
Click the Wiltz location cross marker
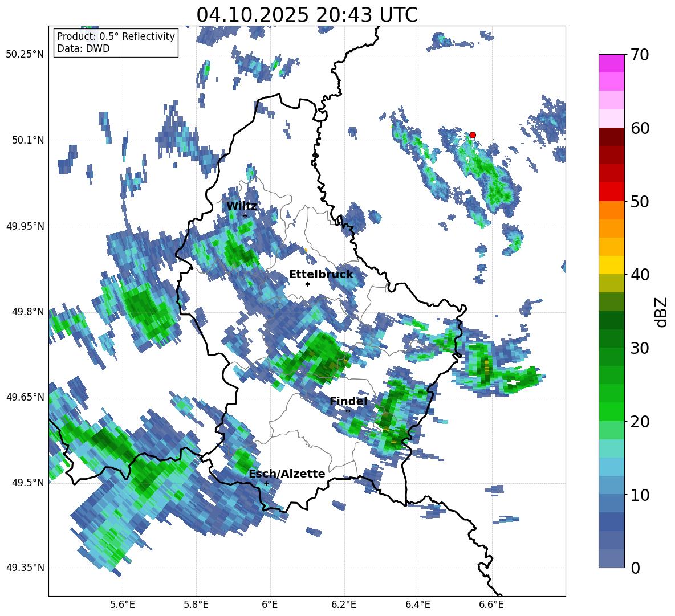click(245, 215)
